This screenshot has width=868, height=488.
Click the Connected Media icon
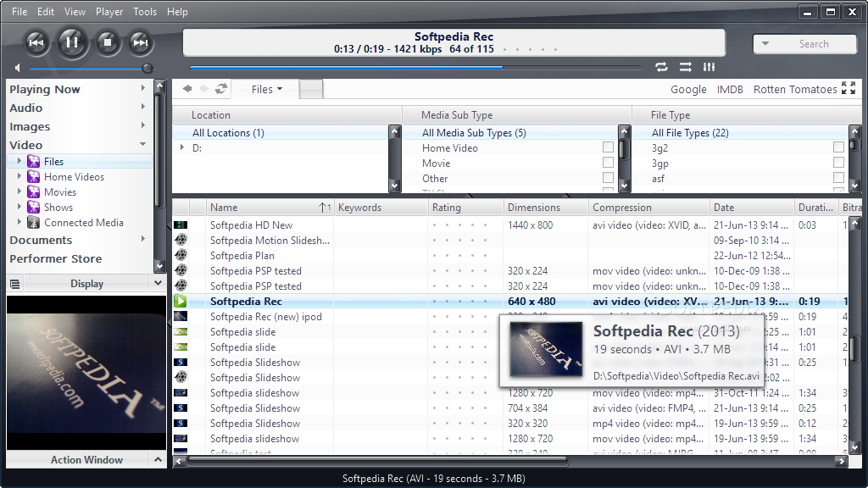click(34, 223)
